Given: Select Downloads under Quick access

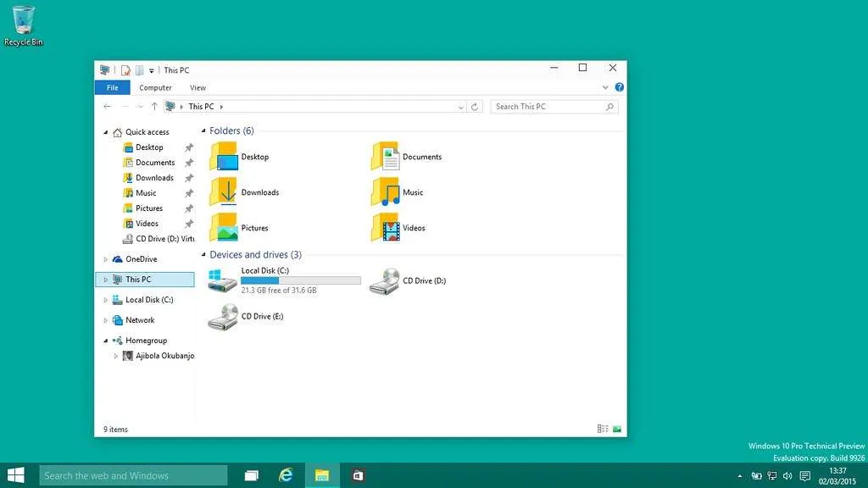Looking at the screenshot, I should [x=154, y=178].
